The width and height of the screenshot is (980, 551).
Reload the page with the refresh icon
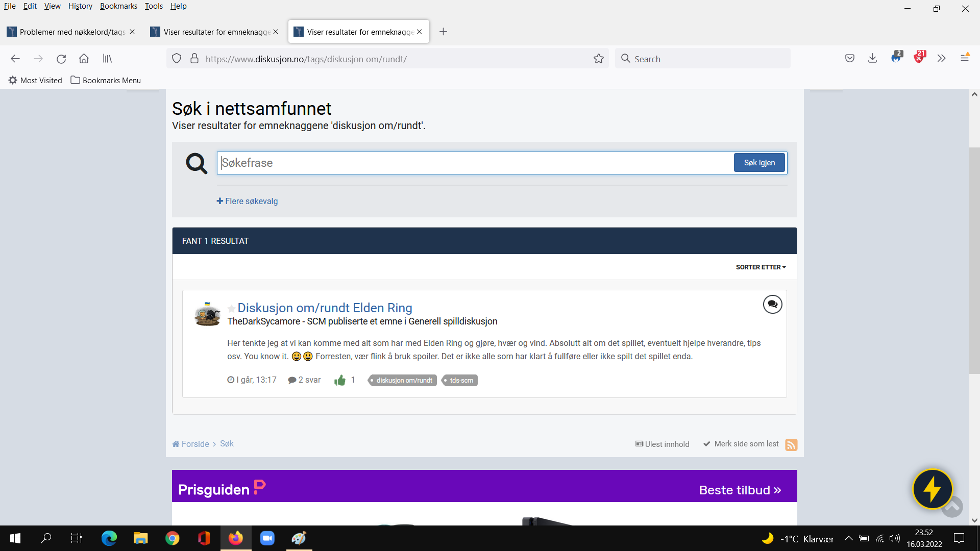coord(61,59)
